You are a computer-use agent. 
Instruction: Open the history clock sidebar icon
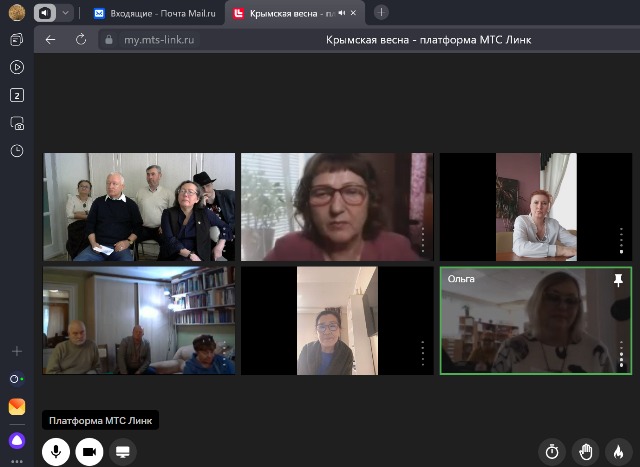[x=17, y=151]
